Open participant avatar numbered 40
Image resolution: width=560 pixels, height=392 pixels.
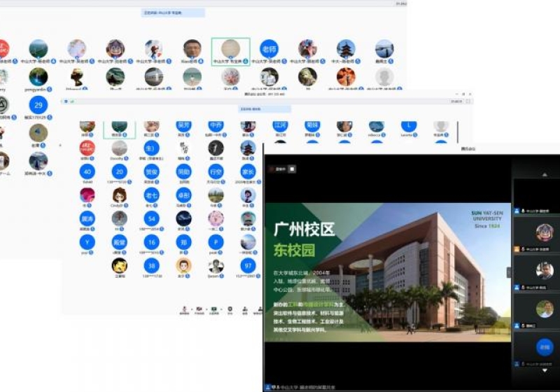coord(87,172)
